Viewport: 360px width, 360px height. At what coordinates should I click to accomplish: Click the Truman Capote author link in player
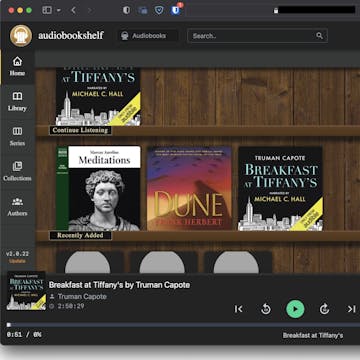click(x=82, y=296)
